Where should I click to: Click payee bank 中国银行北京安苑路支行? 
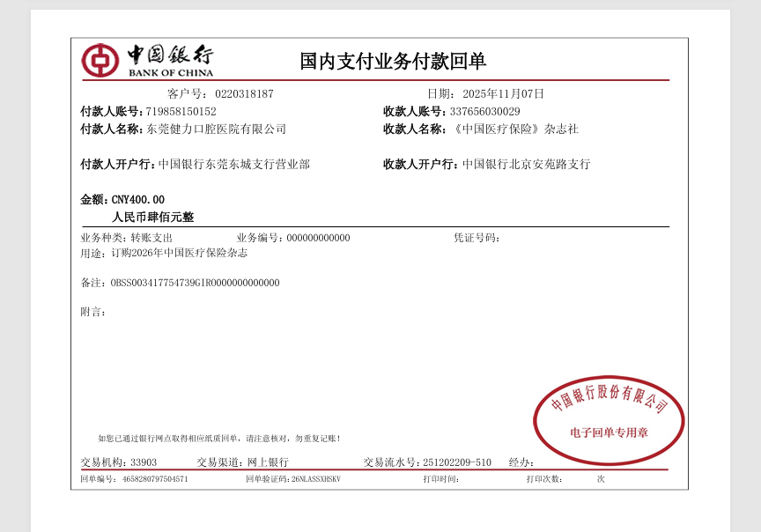(x=526, y=165)
